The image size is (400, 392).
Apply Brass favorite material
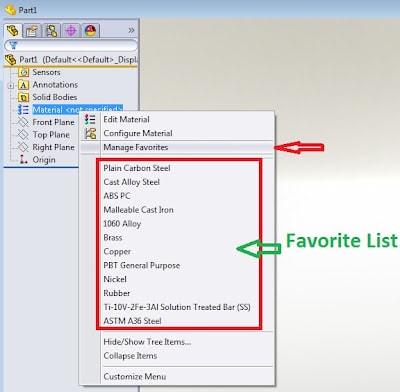[x=113, y=238]
